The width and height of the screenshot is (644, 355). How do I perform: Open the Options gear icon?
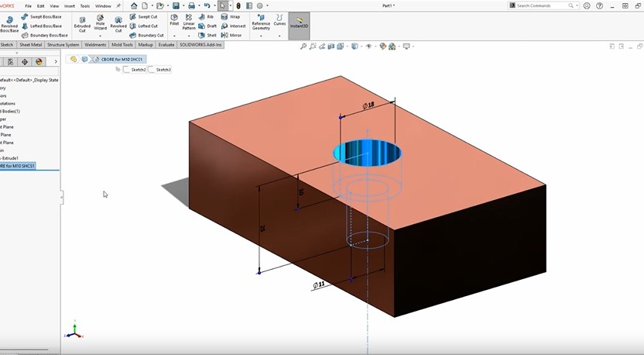259,5
